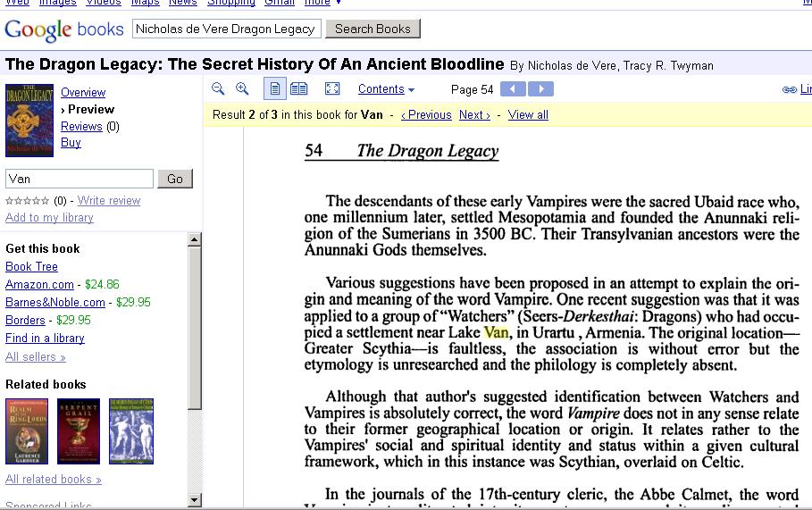Click the zoom out magnifier icon

point(219,88)
